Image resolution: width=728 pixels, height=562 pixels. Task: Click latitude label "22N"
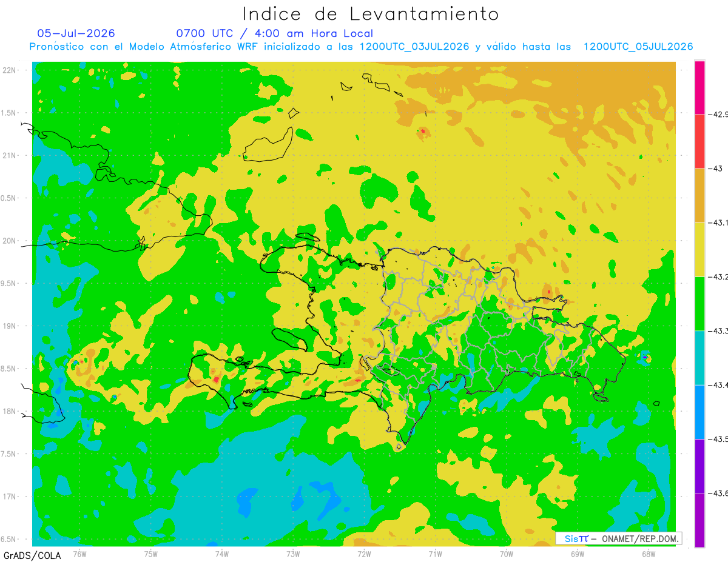point(9,70)
